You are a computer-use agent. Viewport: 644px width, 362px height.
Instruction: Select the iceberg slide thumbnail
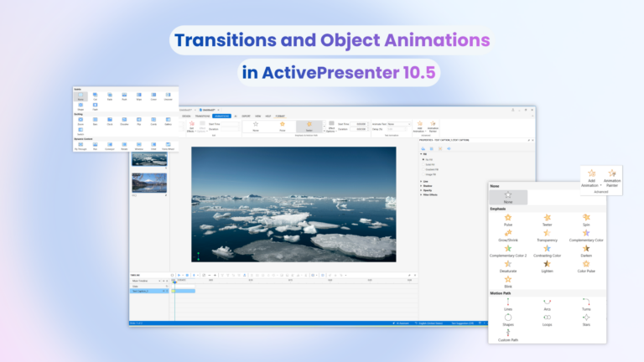pyautogui.click(x=149, y=159)
